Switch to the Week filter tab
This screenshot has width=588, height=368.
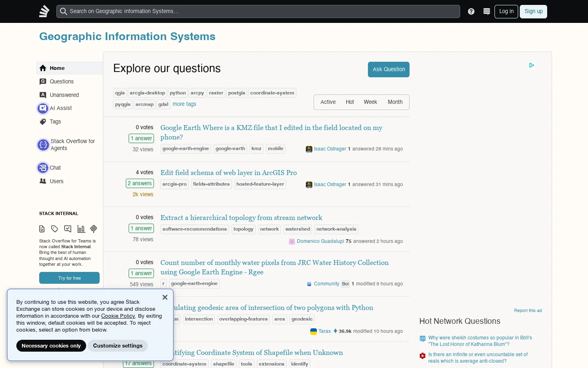tap(370, 102)
